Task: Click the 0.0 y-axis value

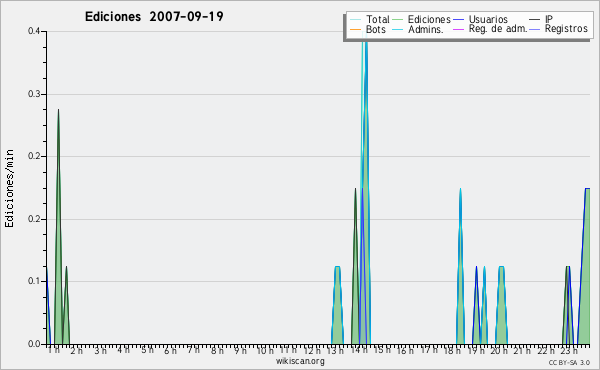Action: click(34, 344)
